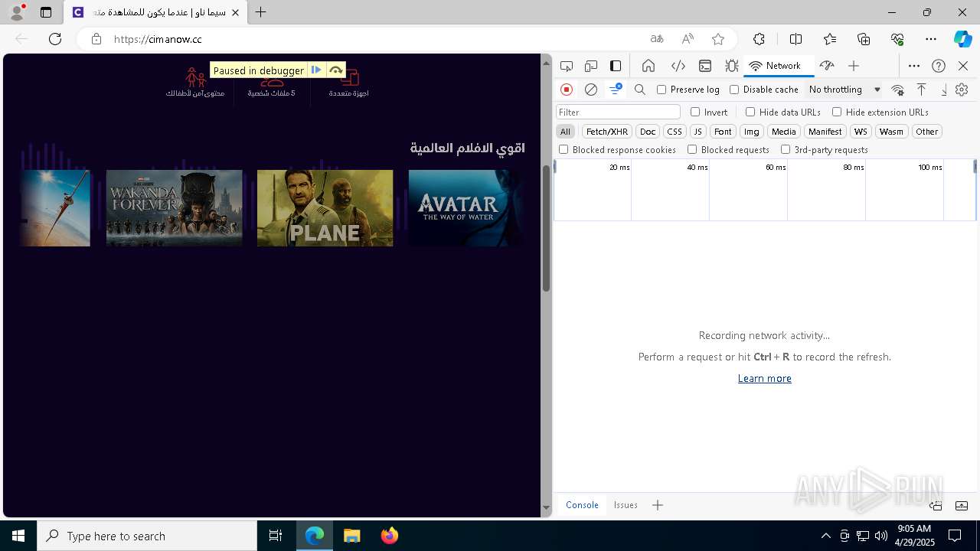Open Edge Settings and more menu
The image size is (980, 551).
pyautogui.click(x=931, y=39)
